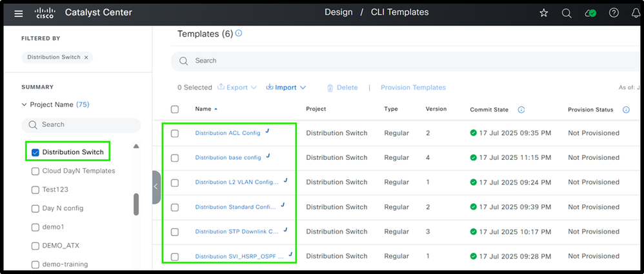The image size is (644, 274).
Task: Collapse the Project Name section
Action: point(24,104)
